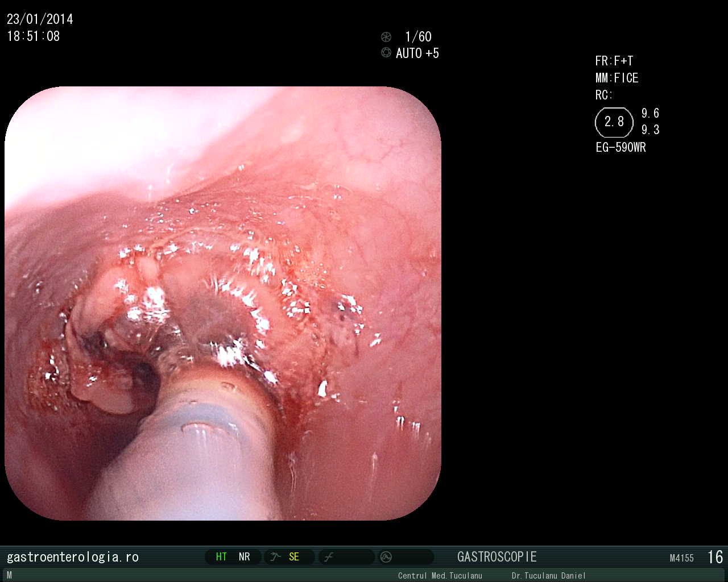728x582 pixels.
Task: Click the shutter speed icon beside 1/60
Action: click(x=386, y=37)
